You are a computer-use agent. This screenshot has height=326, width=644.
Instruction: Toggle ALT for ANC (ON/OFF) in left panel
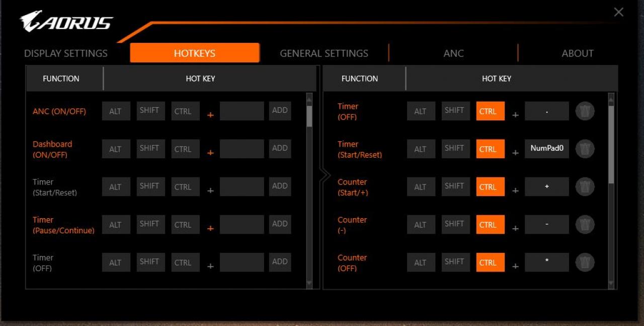(116, 111)
